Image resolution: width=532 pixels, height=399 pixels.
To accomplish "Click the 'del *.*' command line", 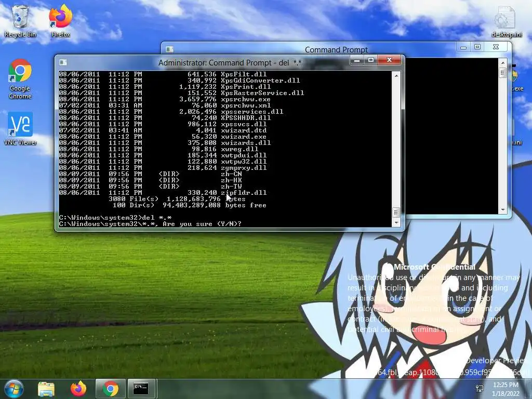I will point(115,218).
